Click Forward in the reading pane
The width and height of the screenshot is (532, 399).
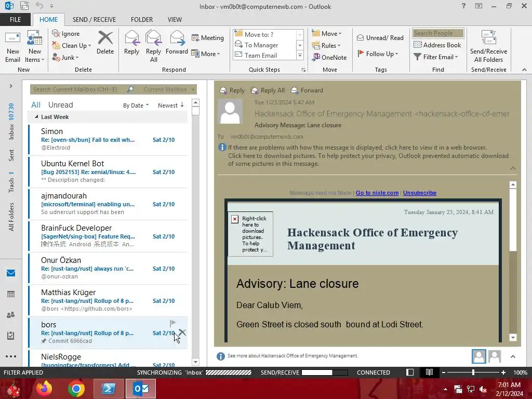pyautogui.click(x=307, y=90)
